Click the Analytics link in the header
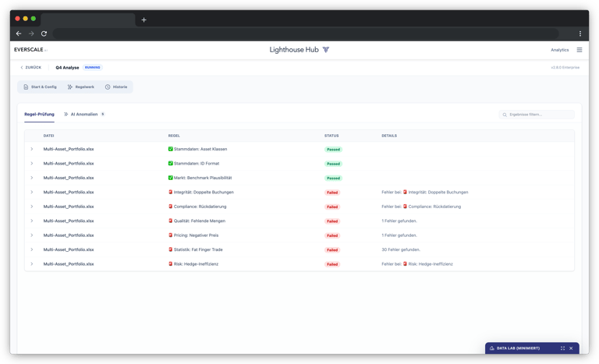This screenshot has height=364, width=599. pyautogui.click(x=560, y=50)
